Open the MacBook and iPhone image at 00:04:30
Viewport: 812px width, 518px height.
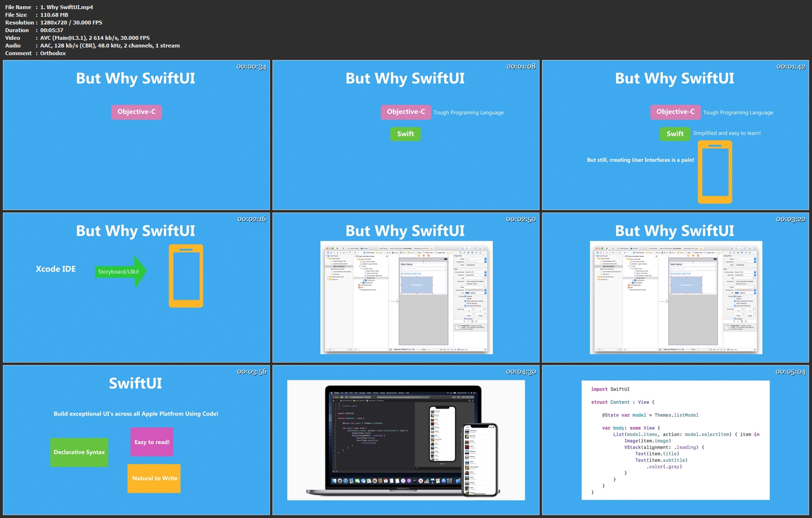[x=406, y=440]
